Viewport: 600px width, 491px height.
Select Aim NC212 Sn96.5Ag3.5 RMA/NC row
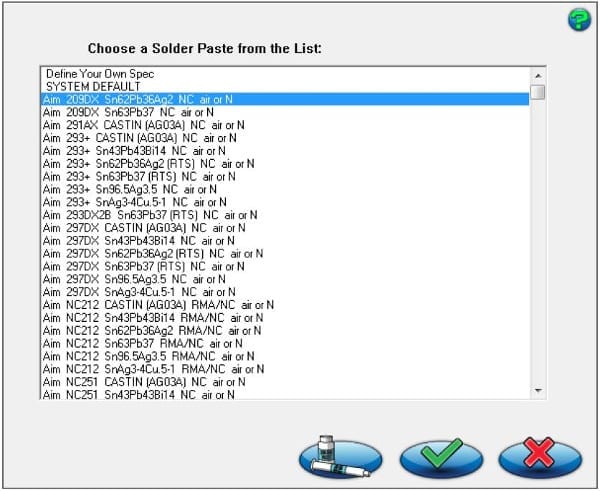click(x=285, y=356)
